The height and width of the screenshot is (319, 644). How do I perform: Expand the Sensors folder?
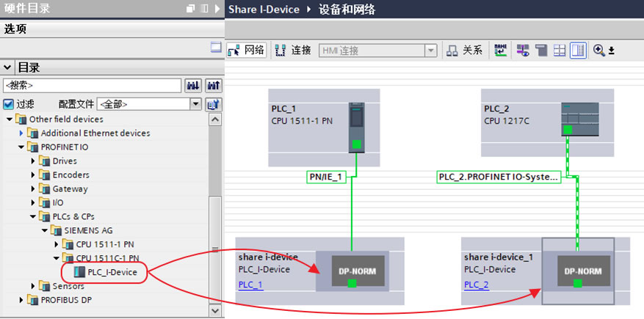click(33, 286)
